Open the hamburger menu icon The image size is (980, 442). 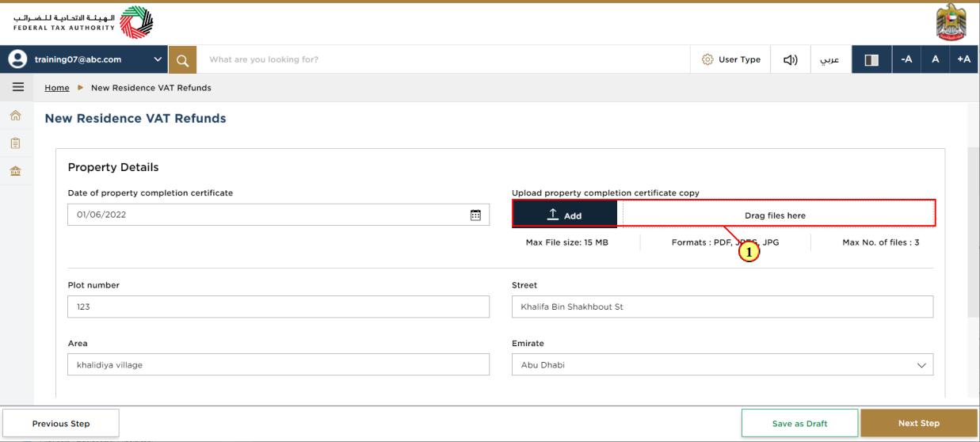point(17,87)
